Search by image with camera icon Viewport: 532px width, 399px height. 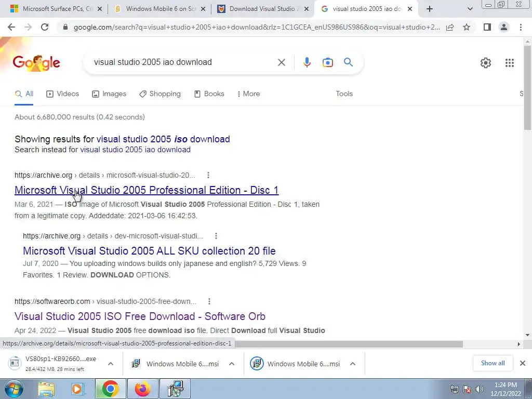pyautogui.click(x=327, y=62)
